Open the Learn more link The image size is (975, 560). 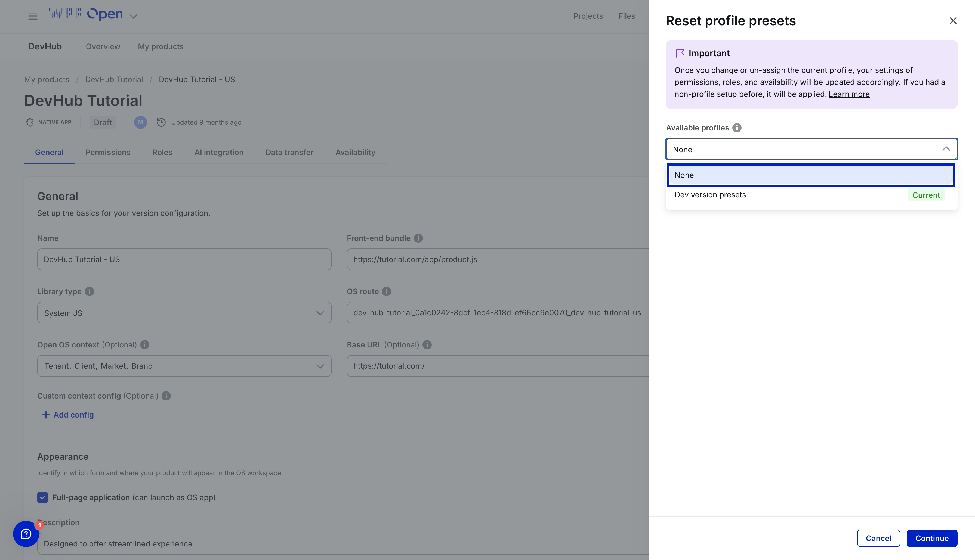pos(849,94)
